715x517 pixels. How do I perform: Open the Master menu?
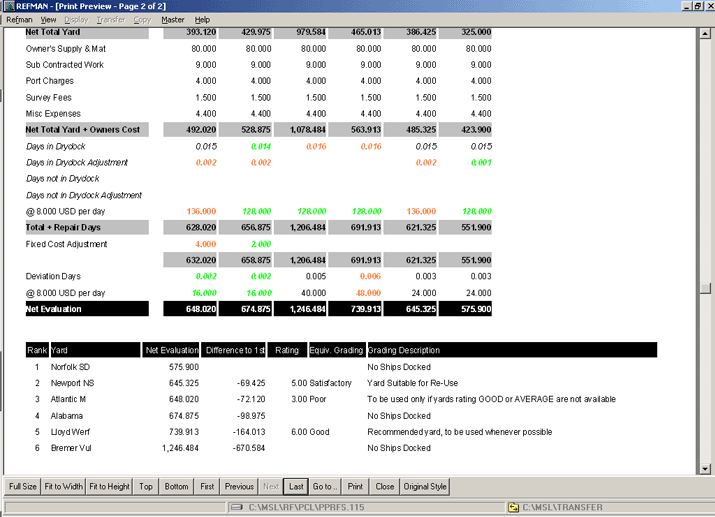pos(172,19)
